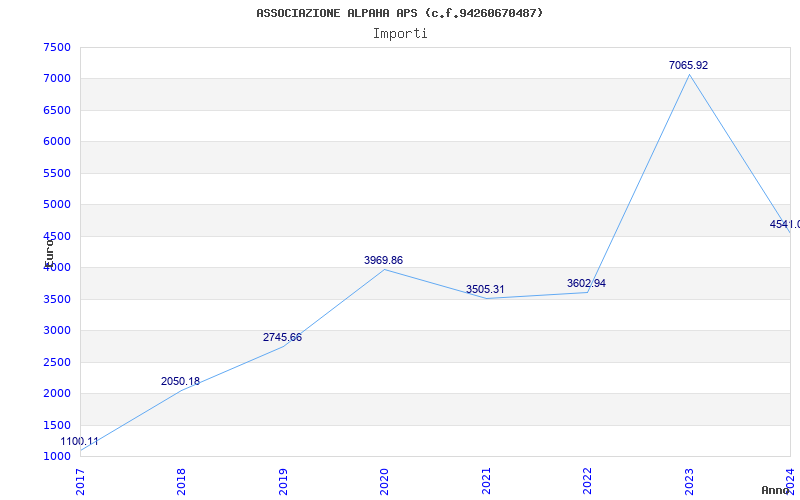Click the 2023 x-axis label
The width and height of the screenshot is (800, 500).
[689, 482]
